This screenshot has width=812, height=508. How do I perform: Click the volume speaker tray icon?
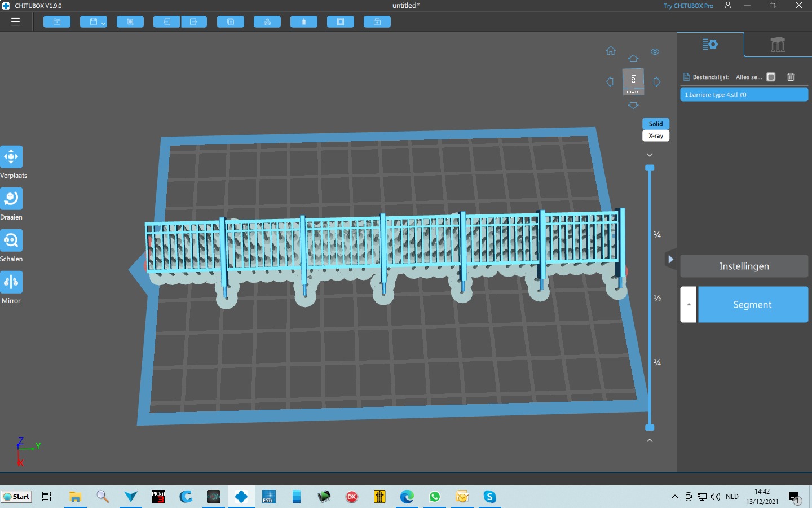click(716, 497)
